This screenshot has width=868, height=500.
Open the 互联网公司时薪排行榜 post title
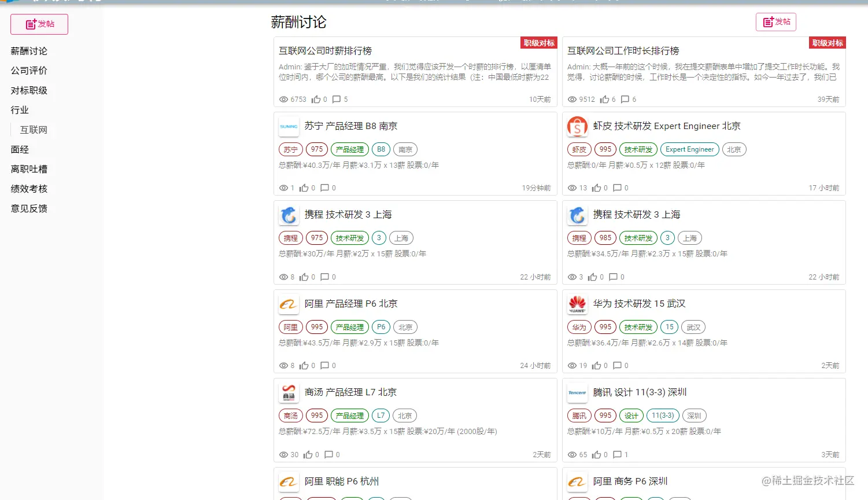(x=325, y=51)
